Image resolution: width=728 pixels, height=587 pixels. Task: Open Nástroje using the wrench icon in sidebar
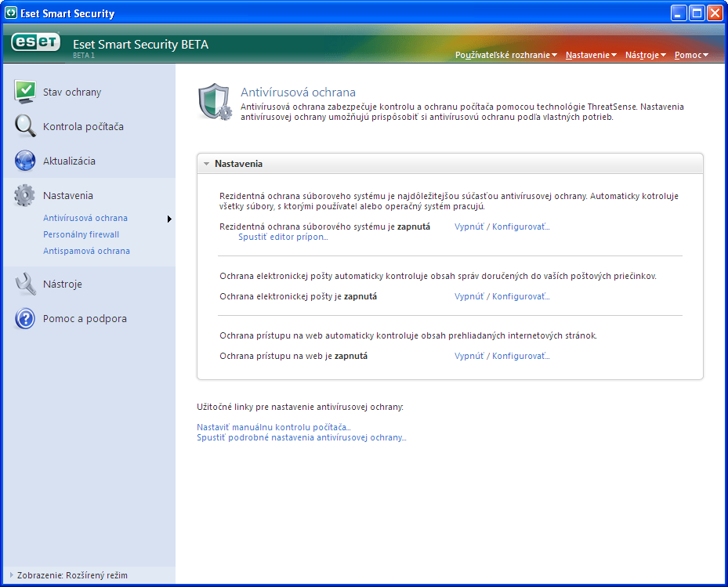pos(25,284)
